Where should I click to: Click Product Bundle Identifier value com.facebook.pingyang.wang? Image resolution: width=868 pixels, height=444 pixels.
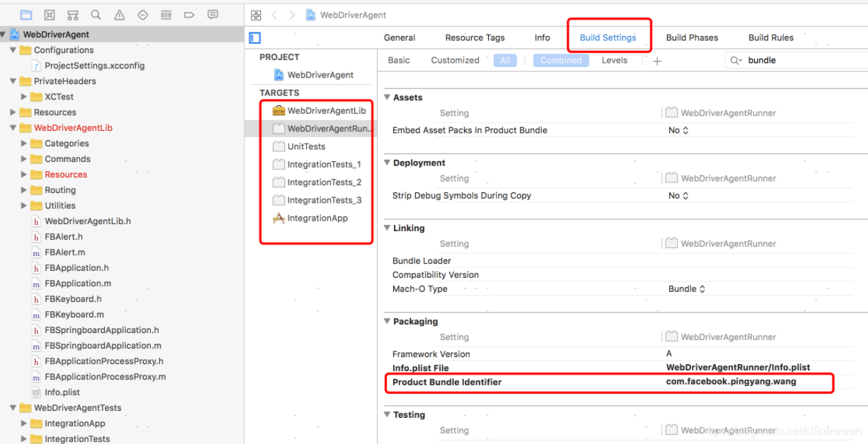click(x=731, y=382)
